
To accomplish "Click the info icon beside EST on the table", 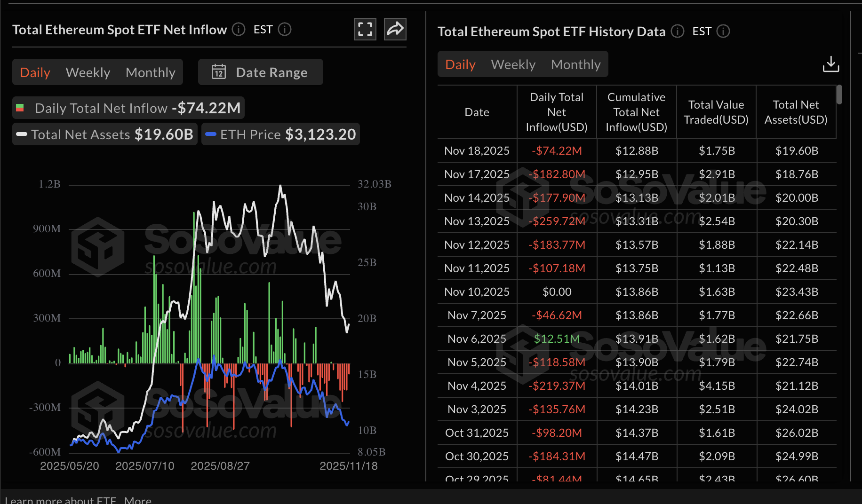I will (724, 31).
